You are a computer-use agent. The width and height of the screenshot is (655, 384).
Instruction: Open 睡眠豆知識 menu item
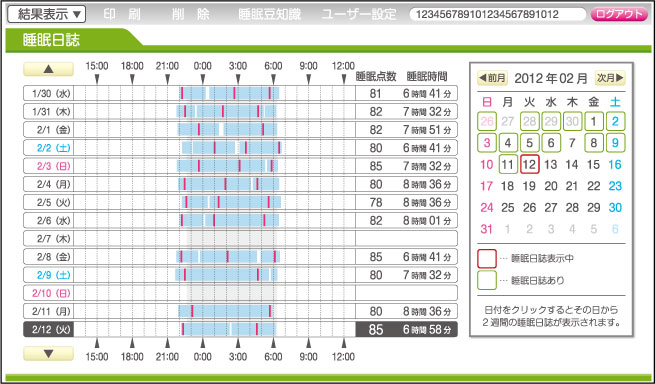[269, 14]
